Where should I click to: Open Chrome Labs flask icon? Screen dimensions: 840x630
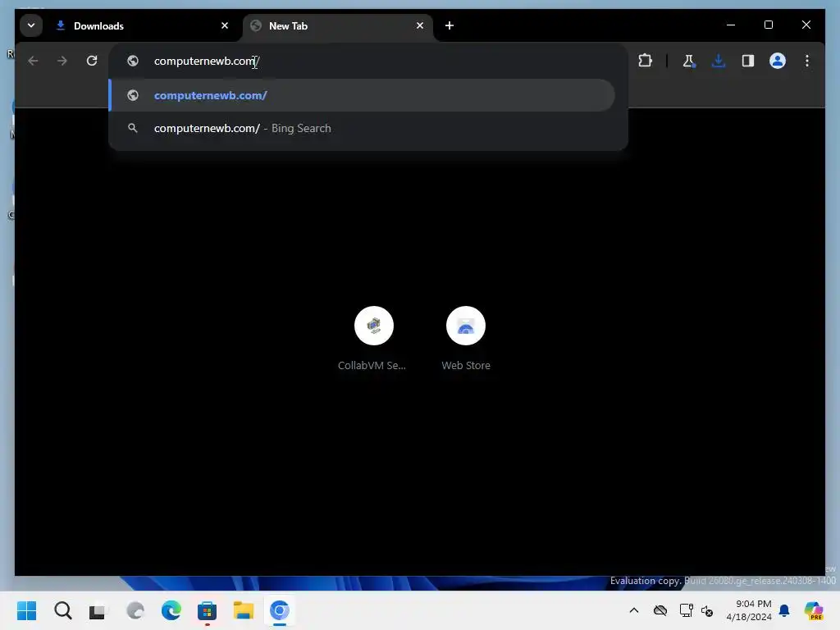pos(689,61)
